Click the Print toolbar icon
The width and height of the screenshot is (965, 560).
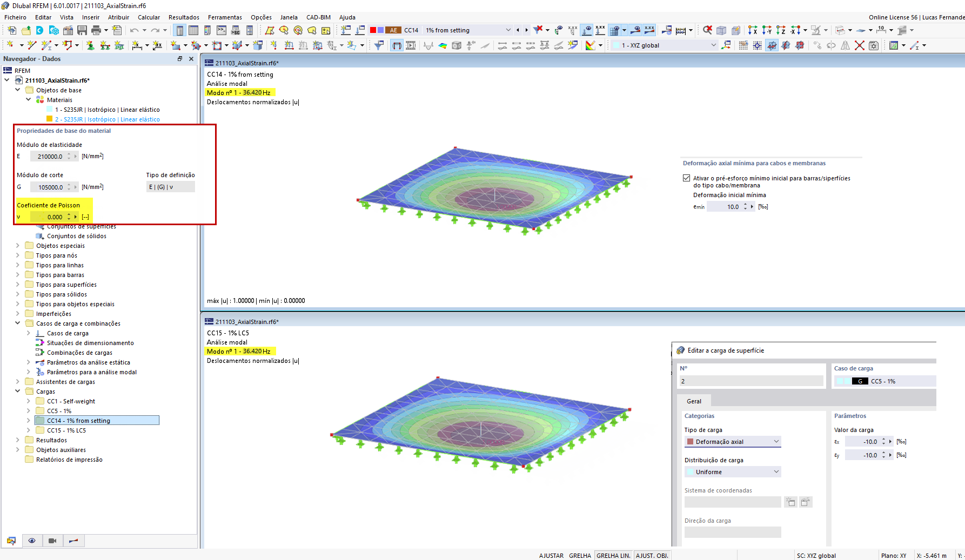tap(96, 30)
